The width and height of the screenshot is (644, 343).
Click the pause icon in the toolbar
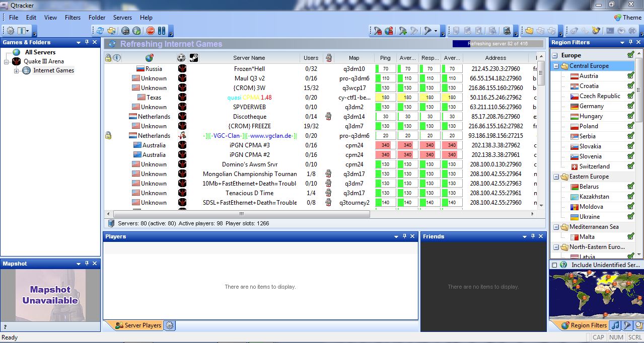click(x=162, y=31)
